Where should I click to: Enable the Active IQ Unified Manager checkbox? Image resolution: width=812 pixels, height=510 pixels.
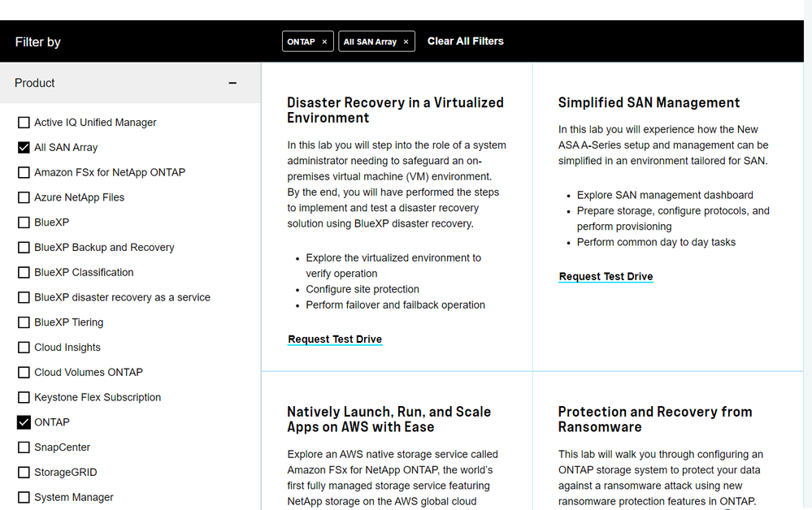[24, 123]
